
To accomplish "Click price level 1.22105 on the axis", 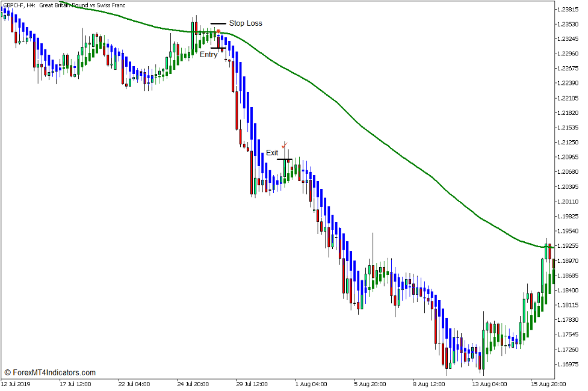I will click(x=568, y=98).
